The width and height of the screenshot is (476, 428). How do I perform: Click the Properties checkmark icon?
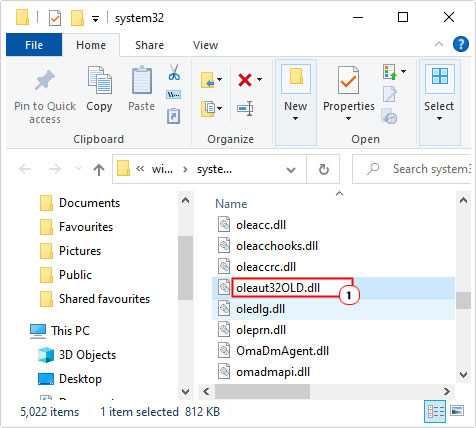[x=348, y=80]
